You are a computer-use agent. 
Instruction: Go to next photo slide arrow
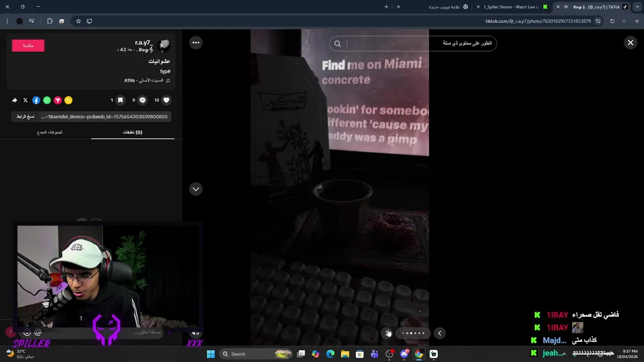coord(388,333)
